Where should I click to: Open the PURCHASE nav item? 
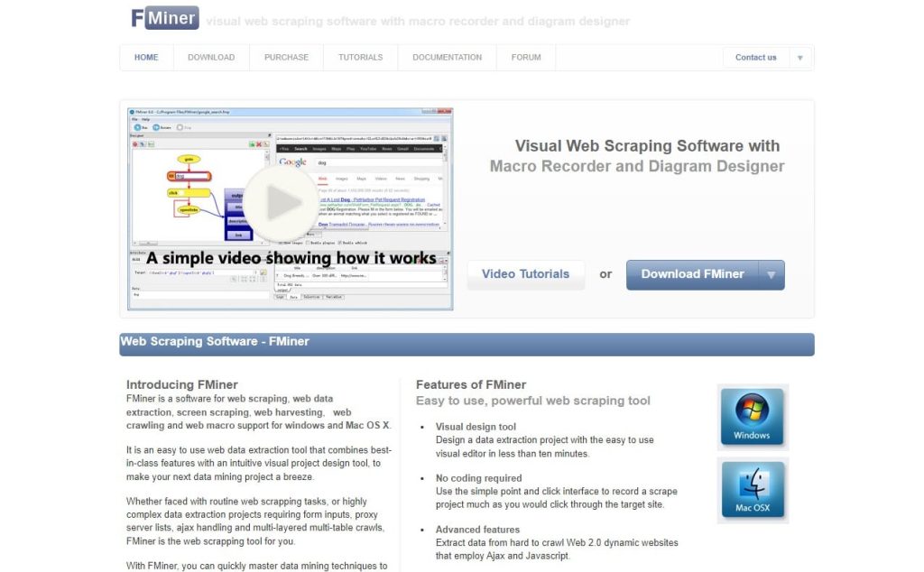286,58
